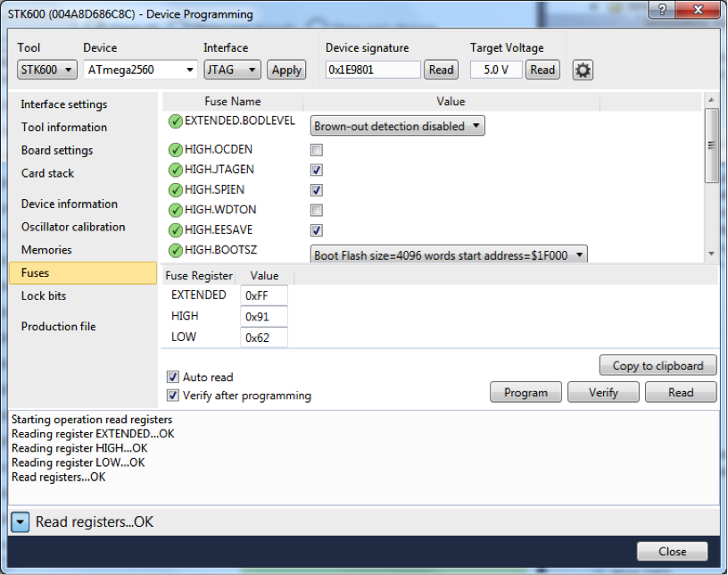Open the Brown-out detection disabled dropdown

coord(477,126)
